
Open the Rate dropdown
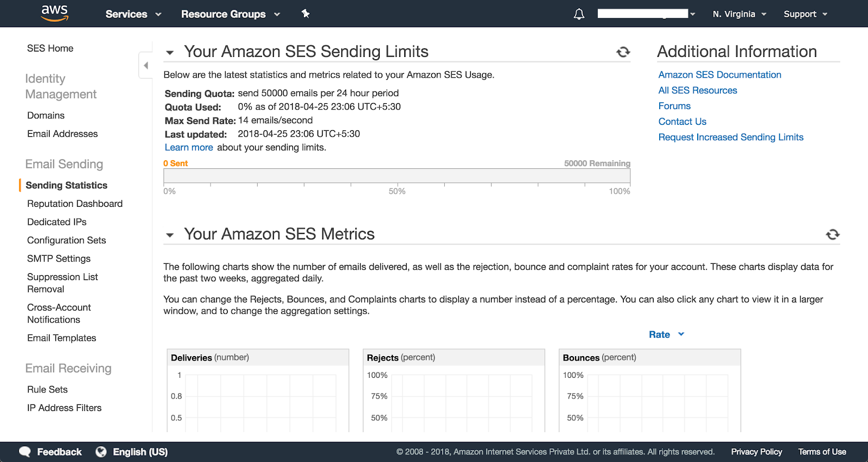tap(666, 334)
